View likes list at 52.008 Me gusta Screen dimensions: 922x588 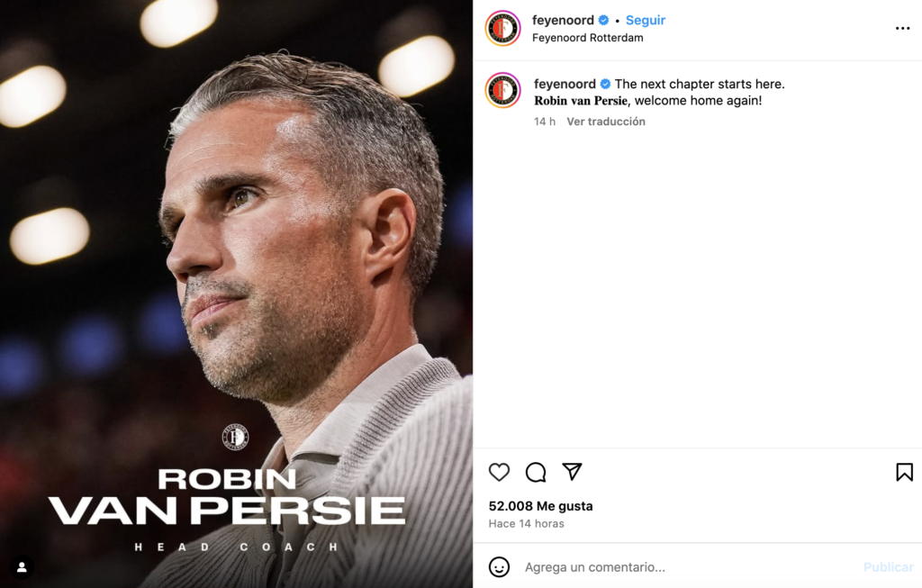point(540,506)
